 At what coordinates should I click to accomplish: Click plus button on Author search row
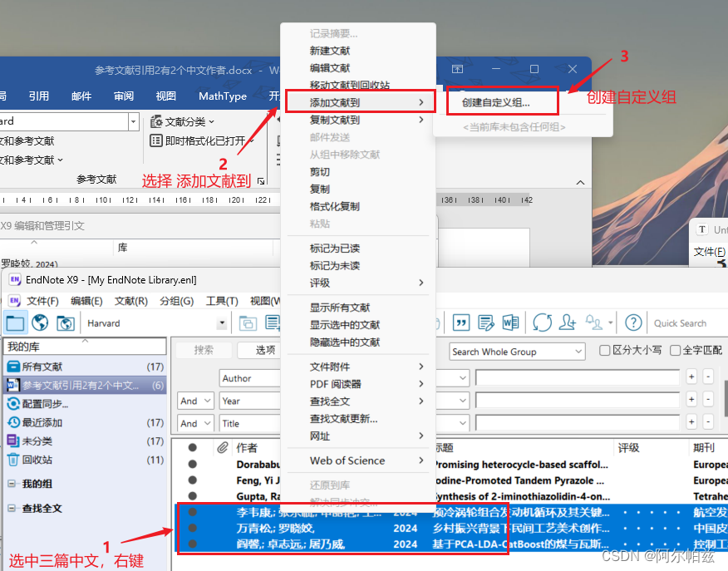(691, 377)
